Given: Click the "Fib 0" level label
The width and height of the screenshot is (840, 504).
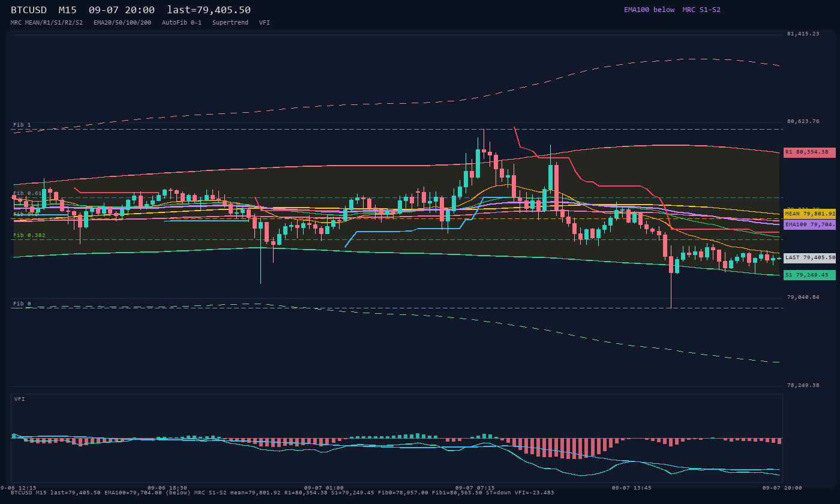Looking at the screenshot, I should click(22, 304).
